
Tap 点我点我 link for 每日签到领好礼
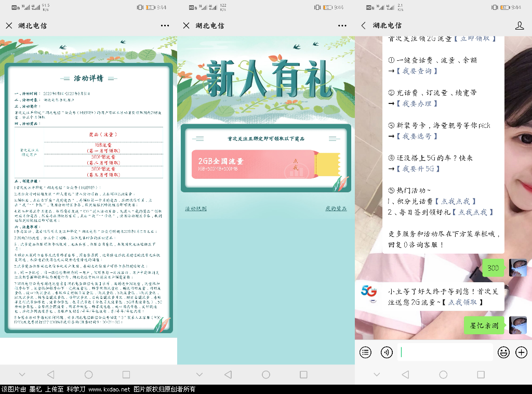pyautogui.click(x=473, y=212)
